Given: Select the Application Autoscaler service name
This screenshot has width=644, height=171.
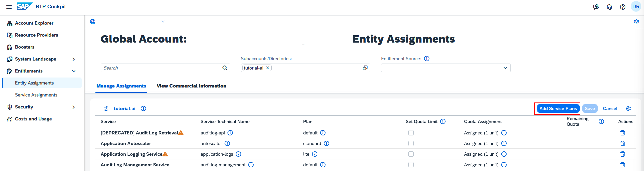Looking at the screenshot, I should click(x=126, y=143).
